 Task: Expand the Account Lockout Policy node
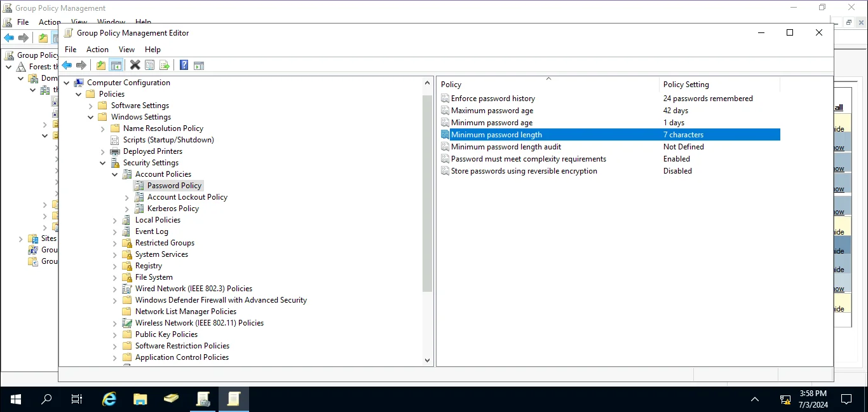tap(126, 197)
